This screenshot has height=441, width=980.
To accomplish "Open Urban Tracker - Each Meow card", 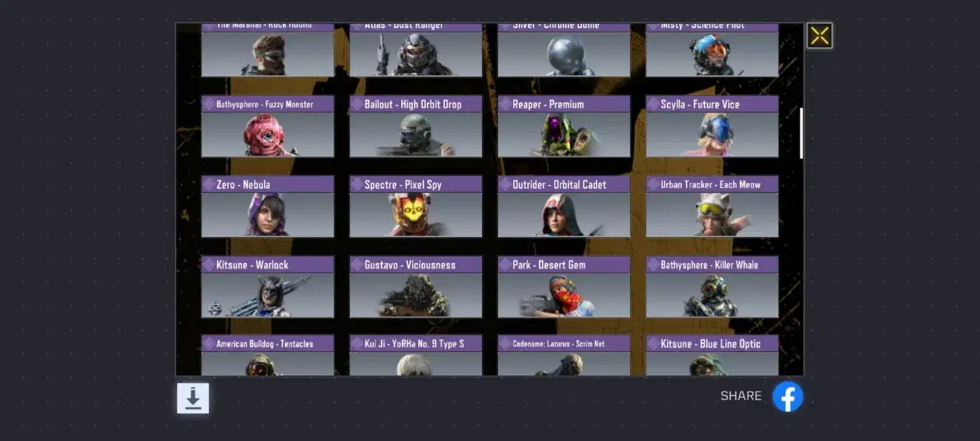I will 712,206.
